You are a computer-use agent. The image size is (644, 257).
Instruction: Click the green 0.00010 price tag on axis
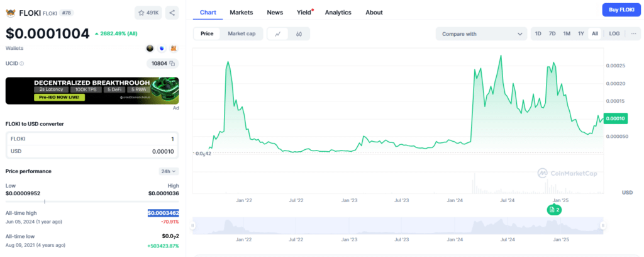click(616, 119)
